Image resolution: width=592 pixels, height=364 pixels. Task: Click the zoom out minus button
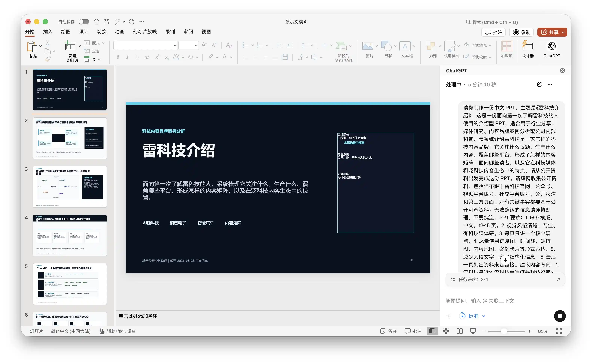[x=483, y=331]
